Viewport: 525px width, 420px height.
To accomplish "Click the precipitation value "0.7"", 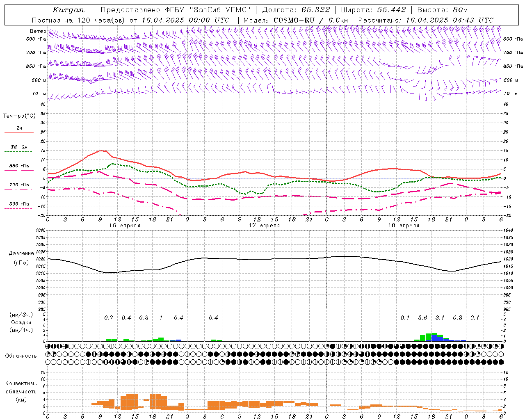I will [x=109, y=317].
